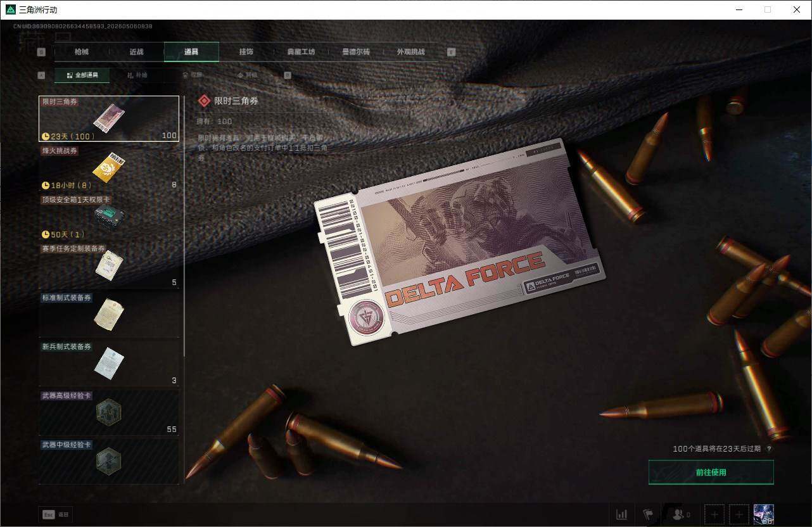Click the item list scrollbar
The height and width of the screenshot is (527, 812).
pos(184,225)
